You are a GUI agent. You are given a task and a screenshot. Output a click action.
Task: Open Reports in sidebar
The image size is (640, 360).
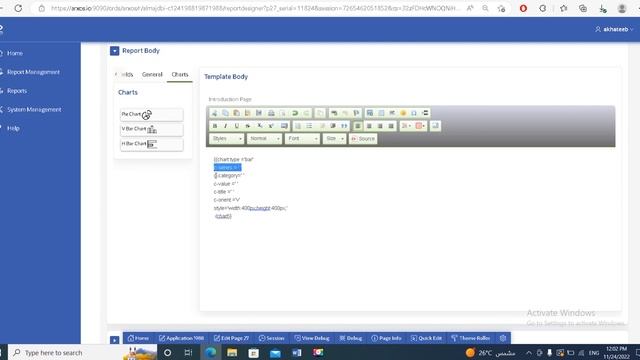(x=17, y=91)
